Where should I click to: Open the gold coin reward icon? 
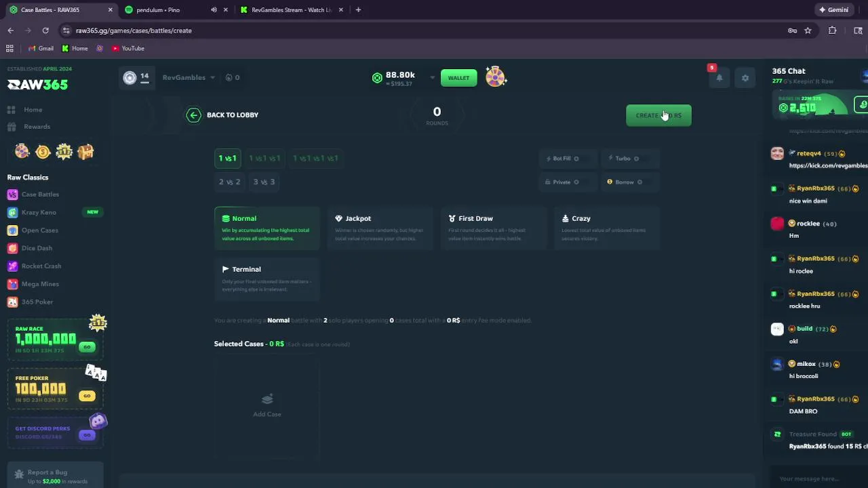(43, 152)
